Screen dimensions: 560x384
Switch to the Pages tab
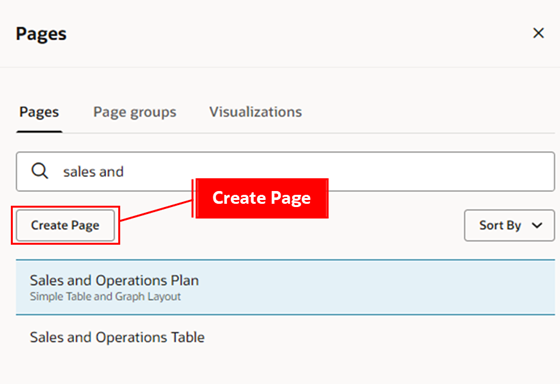coord(39,112)
